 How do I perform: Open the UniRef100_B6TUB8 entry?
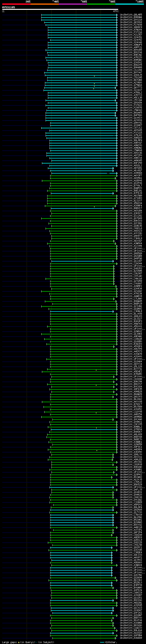(x=131, y=80)
